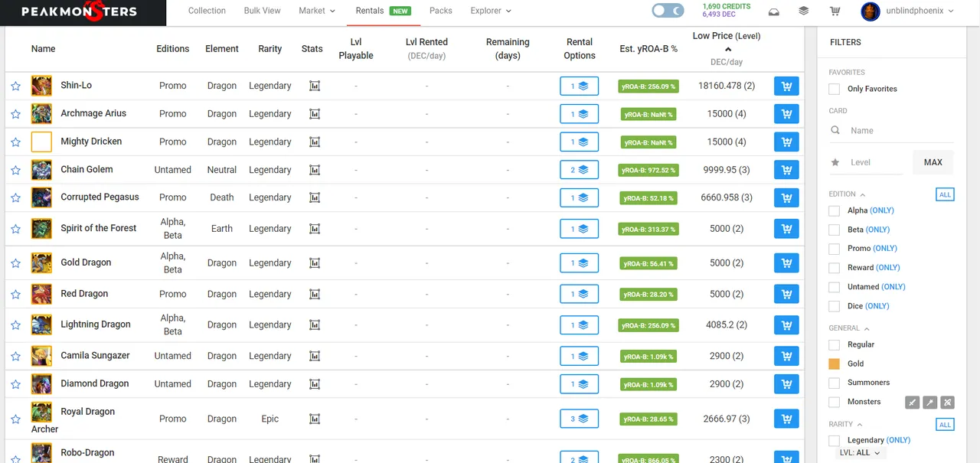
Task: Check the Untamed edition filter
Action: pyautogui.click(x=835, y=287)
